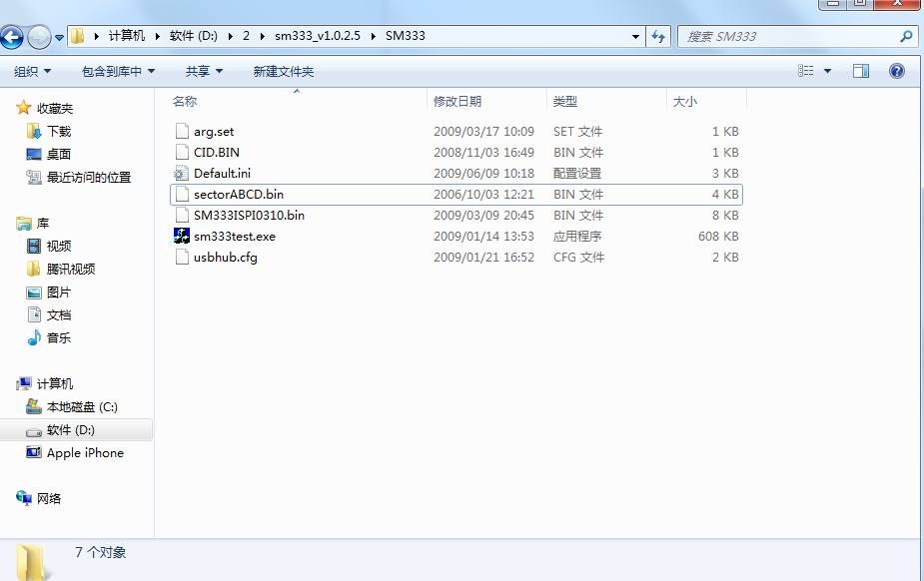Open the address bar history dropdown
Image resolution: width=924 pixels, height=581 pixels.
(635, 36)
